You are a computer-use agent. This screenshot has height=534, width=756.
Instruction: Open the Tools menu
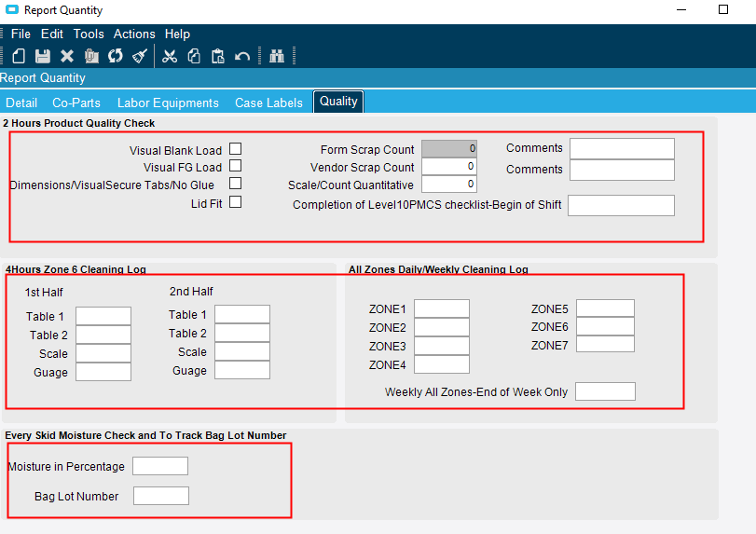click(89, 34)
